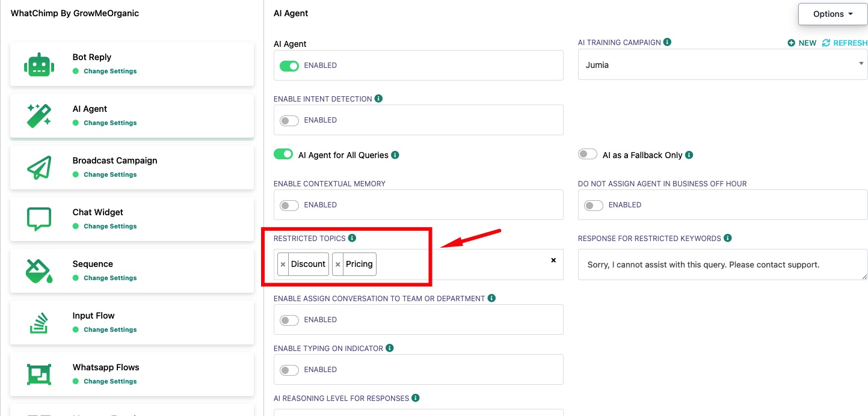Open the Options dropdown button
Screen dimensions: 868x416
[x=833, y=14]
